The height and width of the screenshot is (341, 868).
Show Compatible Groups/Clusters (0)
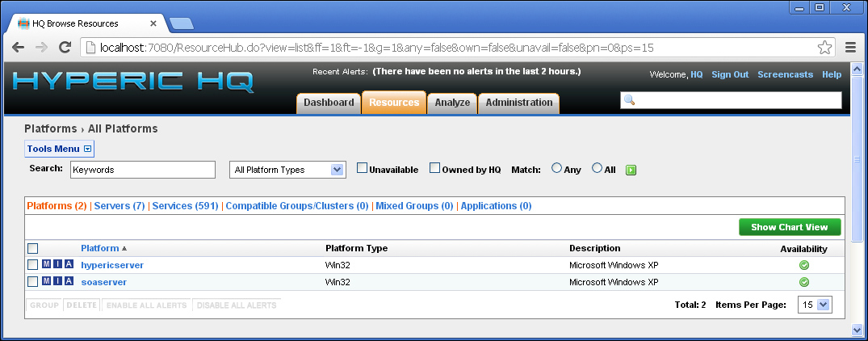(297, 206)
